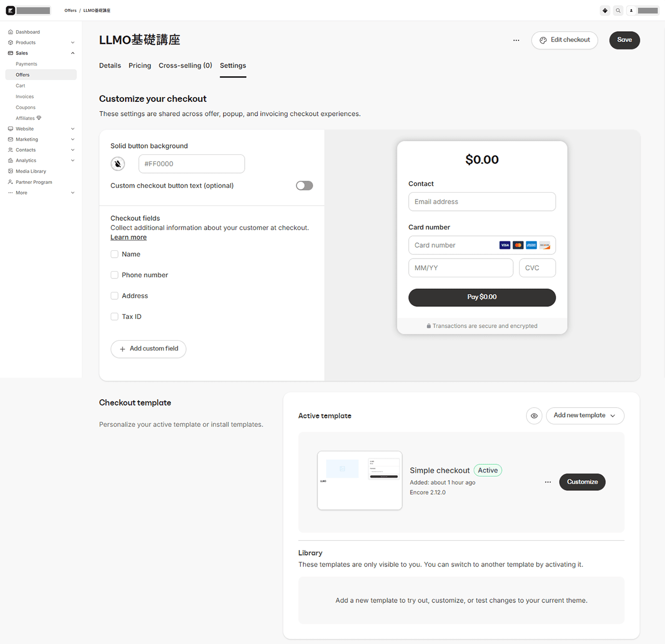Viewport: 665px width, 644px height.
Task: Switch to the Pricing tab
Action: (140, 65)
